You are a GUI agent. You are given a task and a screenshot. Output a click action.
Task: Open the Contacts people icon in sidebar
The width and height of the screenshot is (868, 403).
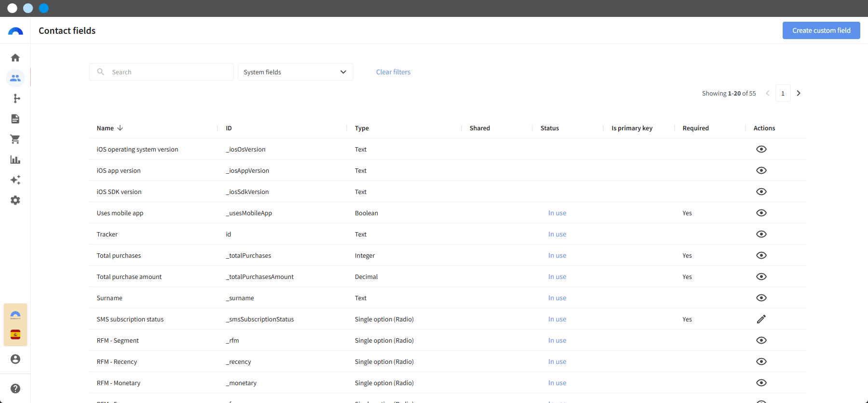[15, 78]
